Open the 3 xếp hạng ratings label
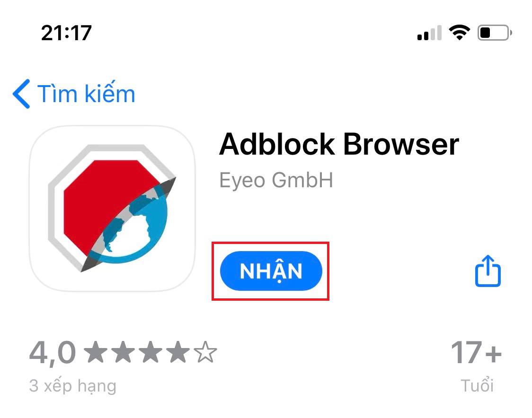Screen dimensions: 532x418 [x=72, y=386]
